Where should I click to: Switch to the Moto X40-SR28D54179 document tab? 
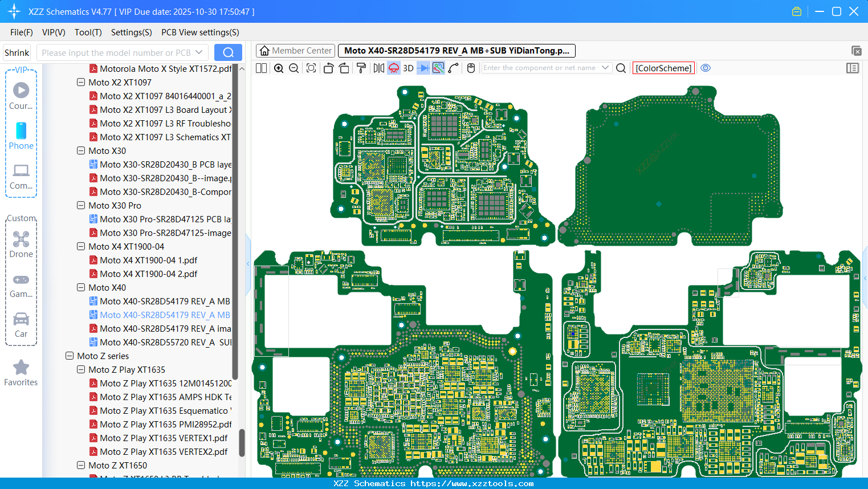point(457,51)
